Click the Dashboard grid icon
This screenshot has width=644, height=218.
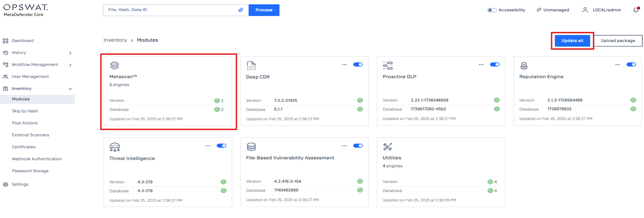point(5,41)
